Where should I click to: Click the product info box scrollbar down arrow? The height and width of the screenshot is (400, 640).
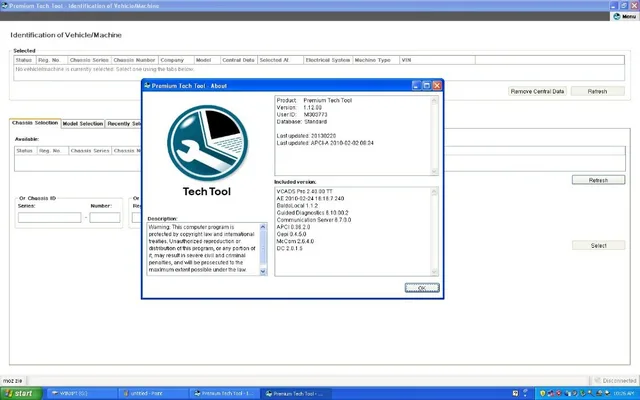click(x=434, y=171)
